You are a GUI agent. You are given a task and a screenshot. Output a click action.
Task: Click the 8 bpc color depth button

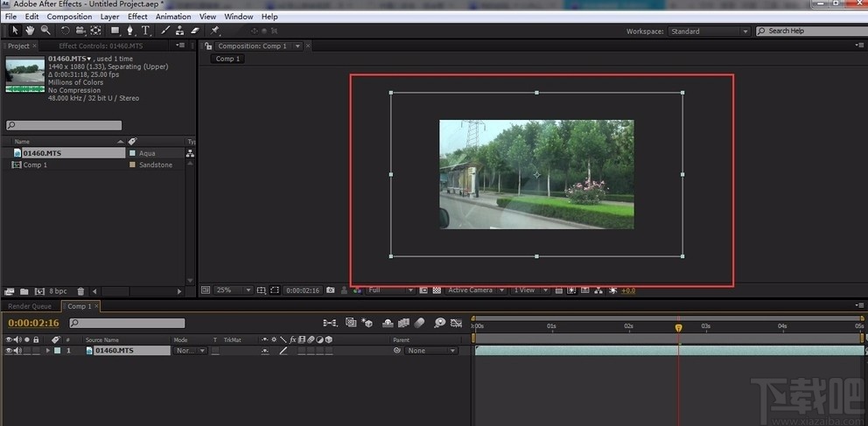click(58, 291)
